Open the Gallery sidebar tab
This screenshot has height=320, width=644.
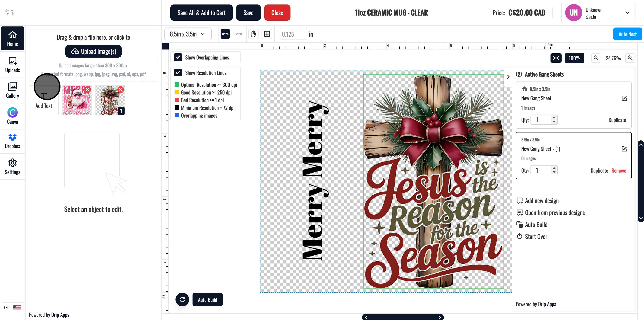pyautogui.click(x=13, y=90)
